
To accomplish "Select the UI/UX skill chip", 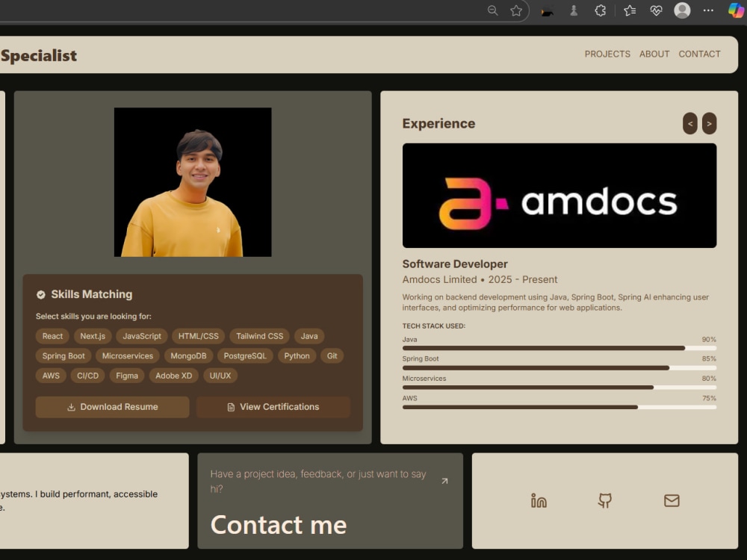I will point(220,376).
